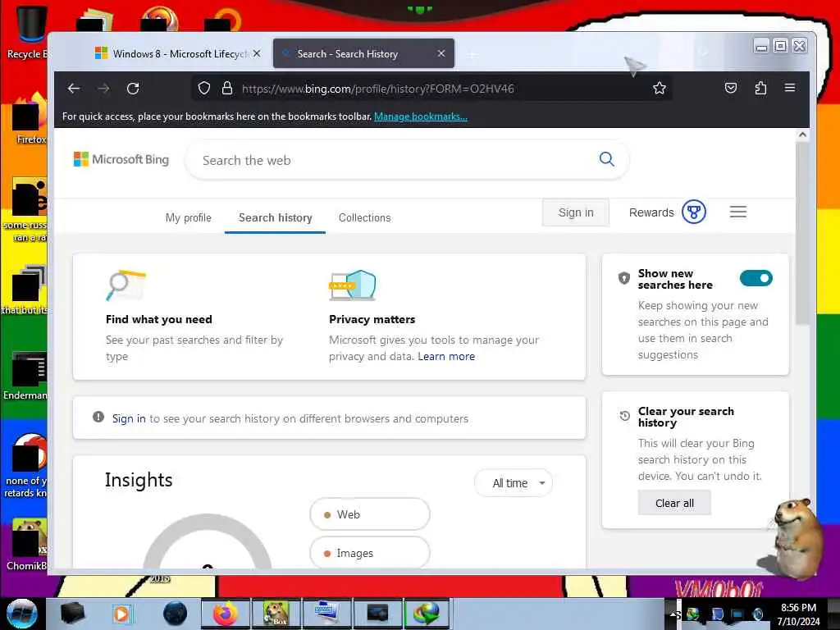Open Firefox from the taskbar

(226, 614)
